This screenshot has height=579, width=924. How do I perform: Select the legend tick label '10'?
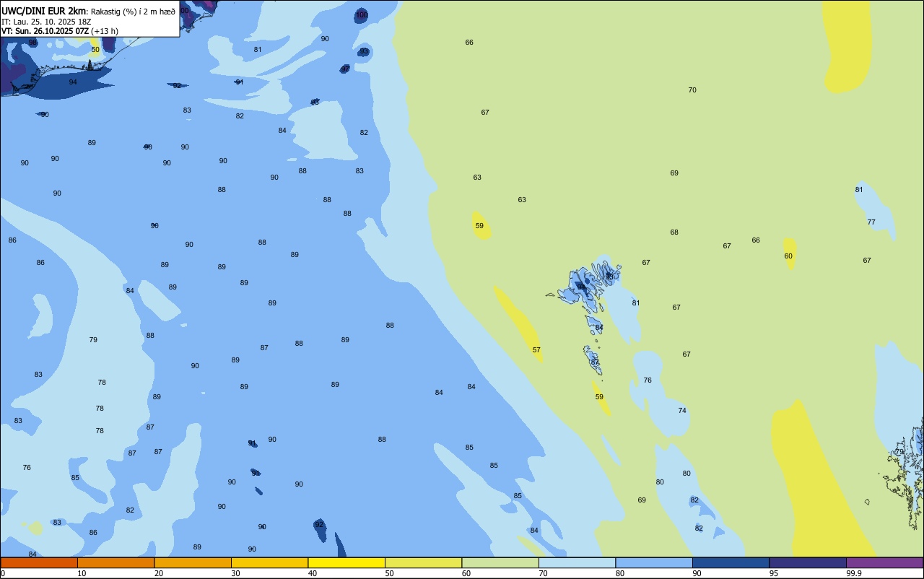pyautogui.click(x=82, y=573)
